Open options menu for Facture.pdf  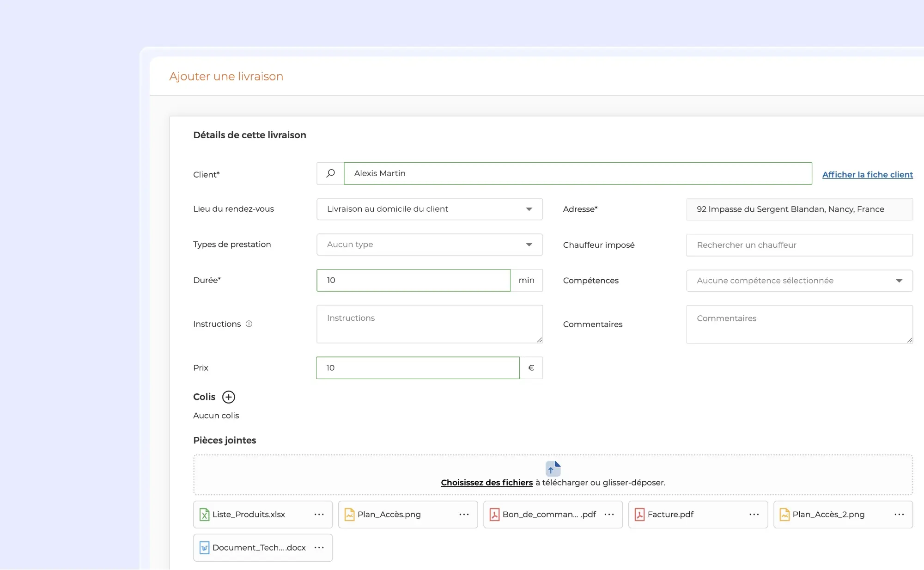pos(754,514)
